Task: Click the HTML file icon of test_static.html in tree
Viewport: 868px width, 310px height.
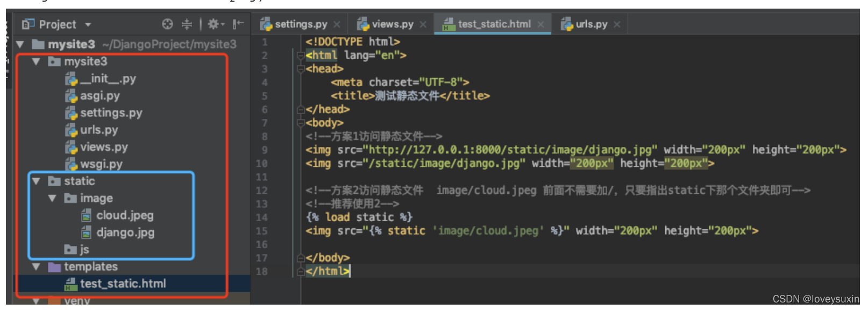Action: (x=70, y=284)
